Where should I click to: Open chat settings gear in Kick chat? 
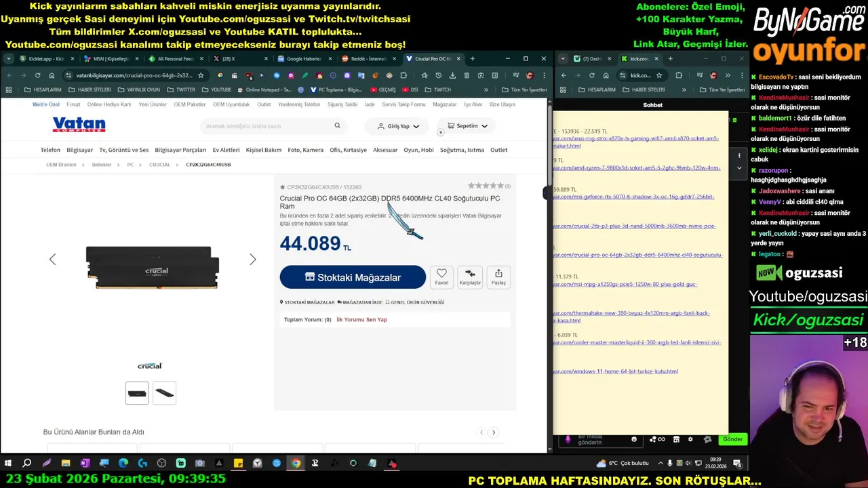[x=690, y=439]
